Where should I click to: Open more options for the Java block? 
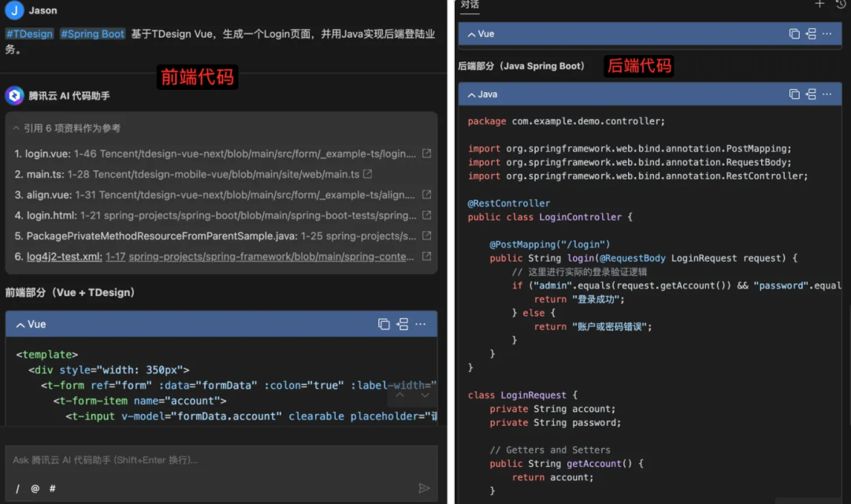pyautogui.click(x=827, y=94)
